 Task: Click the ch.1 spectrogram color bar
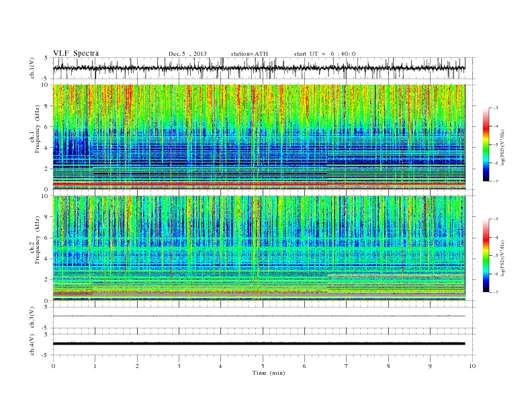click(x=486, y=144)
